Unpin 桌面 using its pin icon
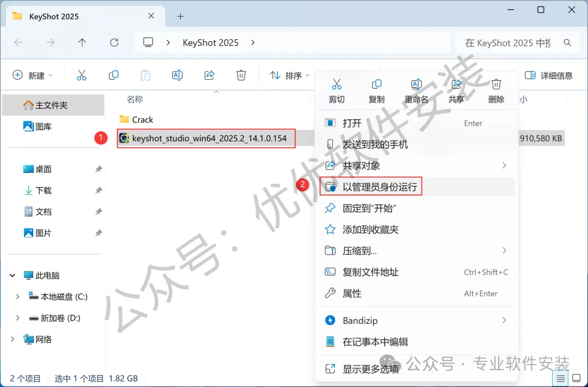 point(99,170)
